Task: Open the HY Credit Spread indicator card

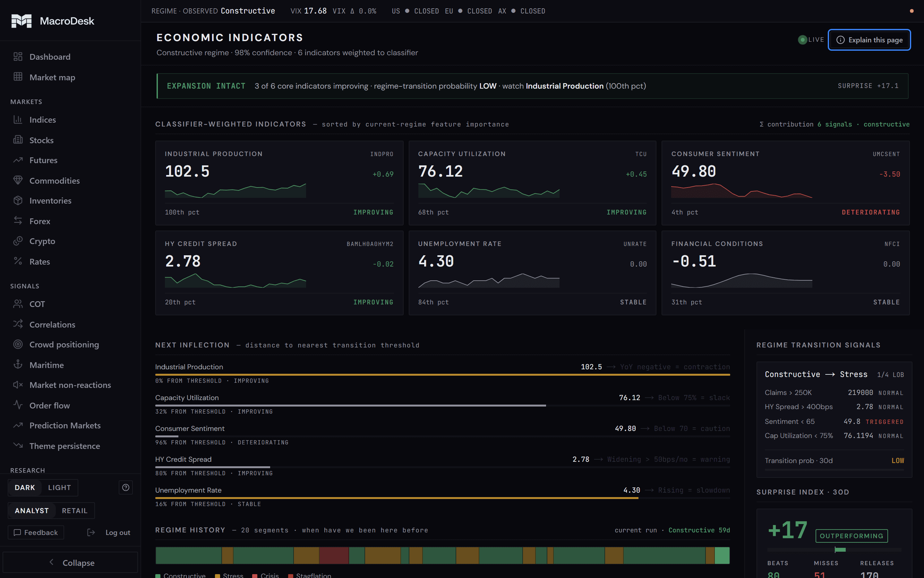Action: (279, 273)
